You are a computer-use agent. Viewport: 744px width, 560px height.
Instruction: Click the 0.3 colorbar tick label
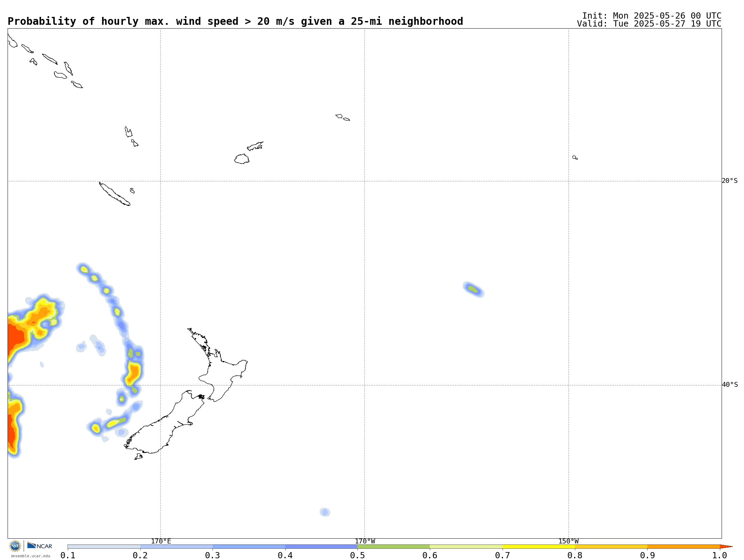213,556
